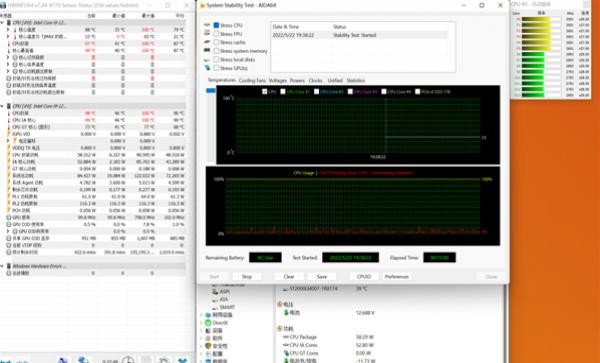Click lightning icon of PL2 功耗限制 row

coord(9,203)
